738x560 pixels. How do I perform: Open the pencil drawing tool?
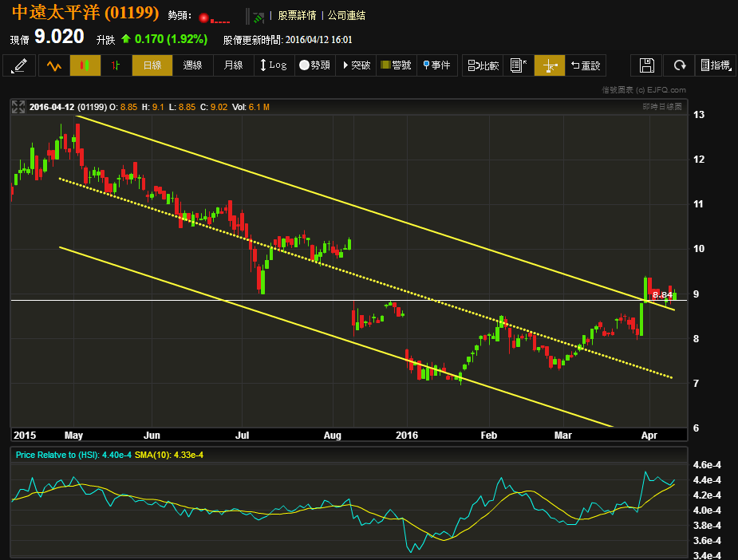19,65
